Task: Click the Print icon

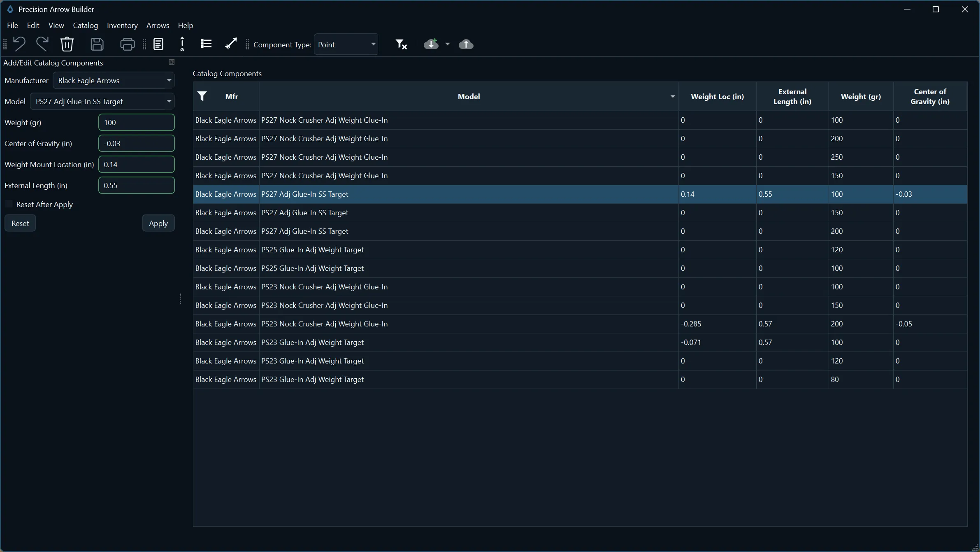Action: (x=127, y=44)
